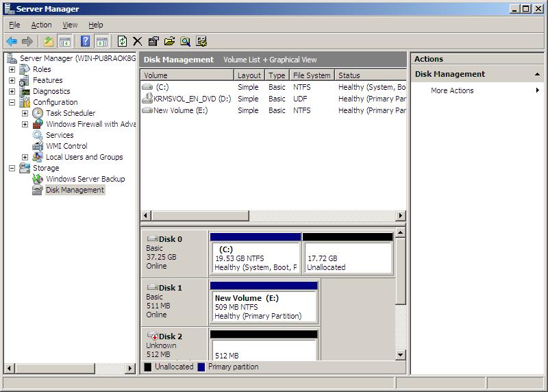Click the Local Users and Groups icon
The image size is (548, 392).
click(x=38, y=157)
